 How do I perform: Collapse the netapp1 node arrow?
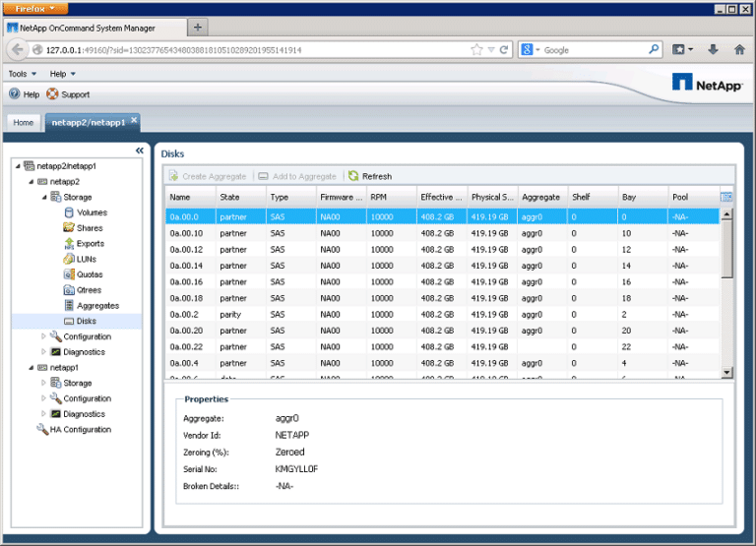point(31,367)
